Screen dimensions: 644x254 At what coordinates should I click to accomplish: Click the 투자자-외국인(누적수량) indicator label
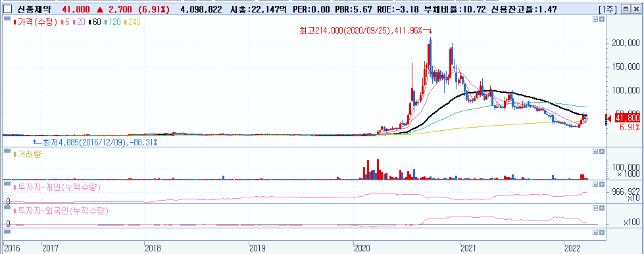point(61,211)
